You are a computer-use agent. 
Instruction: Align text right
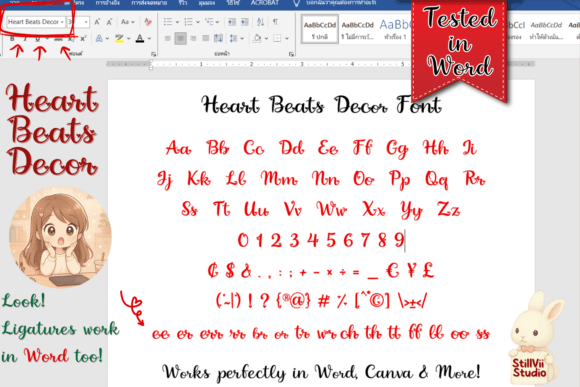(193, 38)
